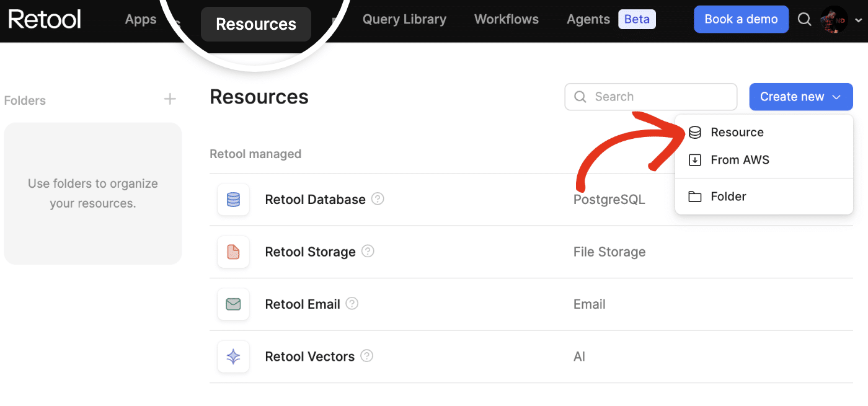Open the Retool Database resource
Viewport: 868px width, 406px height.
click(x=315, y=200)
